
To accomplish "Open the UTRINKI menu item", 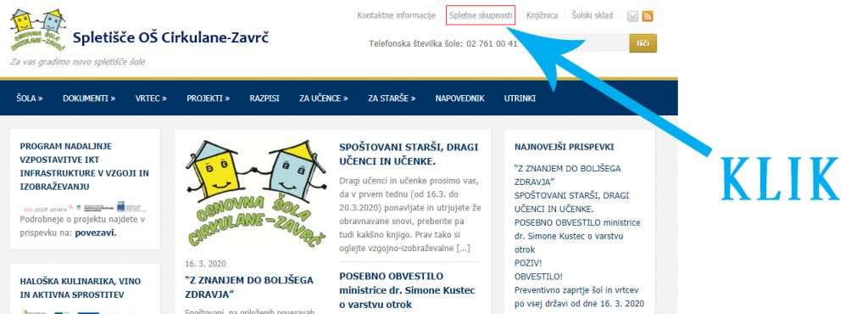I will click(x=520, y=98).
